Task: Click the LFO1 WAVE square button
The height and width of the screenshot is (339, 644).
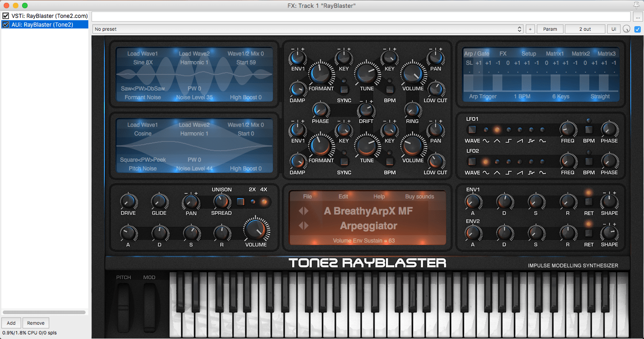Action: pos(472,130)
